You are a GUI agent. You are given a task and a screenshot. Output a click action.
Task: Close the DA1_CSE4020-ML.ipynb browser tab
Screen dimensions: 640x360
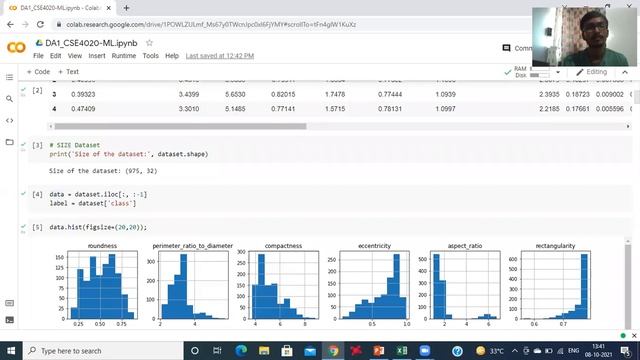pyautogui.click(x=109, y=8)
